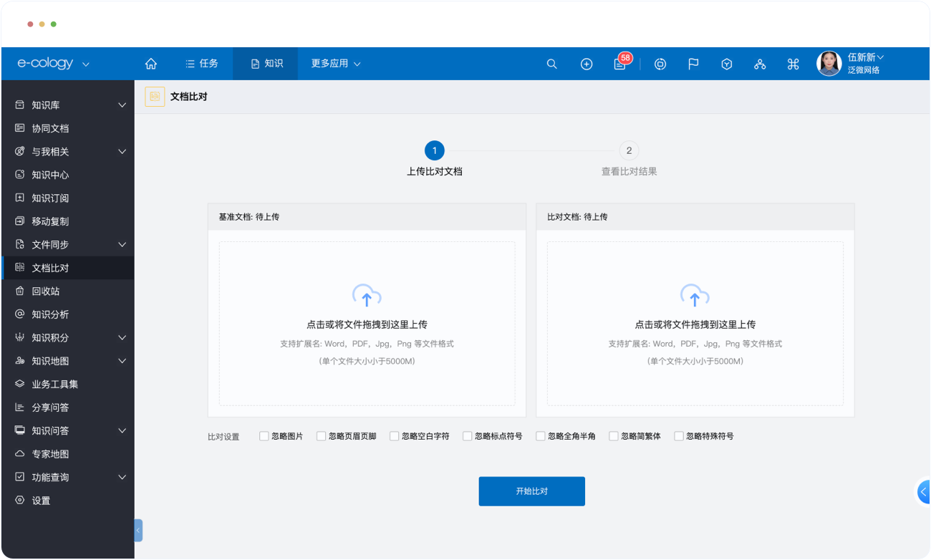Click the cube icon in top bar
The height and width of the screenshot is (560, 931).
pos(727,64)
